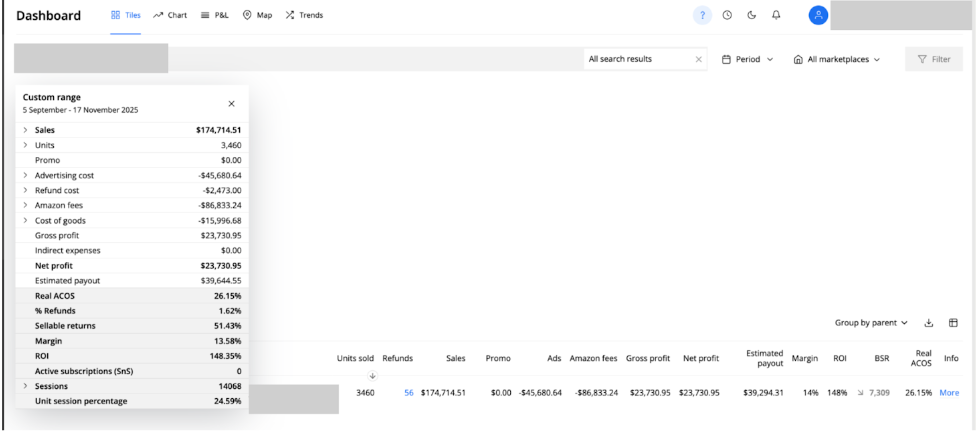Screen dimensions: 977x437
Task: Open the history clock icon
Action: pos(727,16)
